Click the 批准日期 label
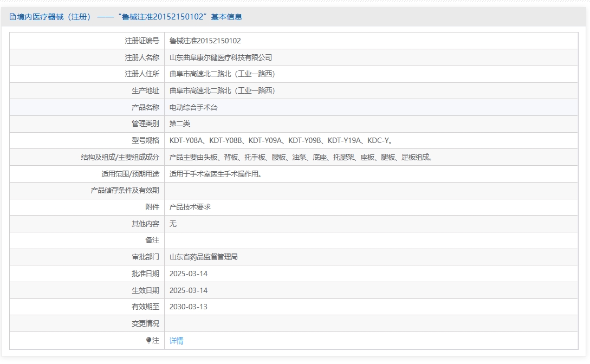This screenshot has width=590, height=364. (145, 274)
